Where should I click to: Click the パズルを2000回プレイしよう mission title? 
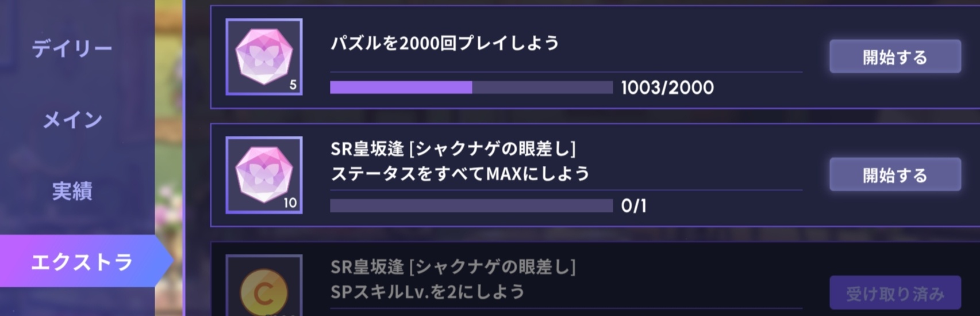click(444, 44)
